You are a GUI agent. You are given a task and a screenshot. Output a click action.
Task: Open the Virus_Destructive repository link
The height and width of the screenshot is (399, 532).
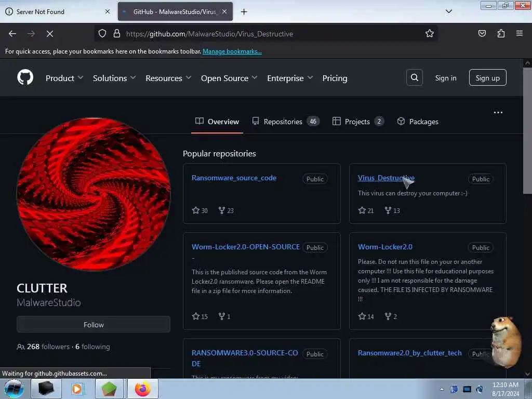[386, 178]
